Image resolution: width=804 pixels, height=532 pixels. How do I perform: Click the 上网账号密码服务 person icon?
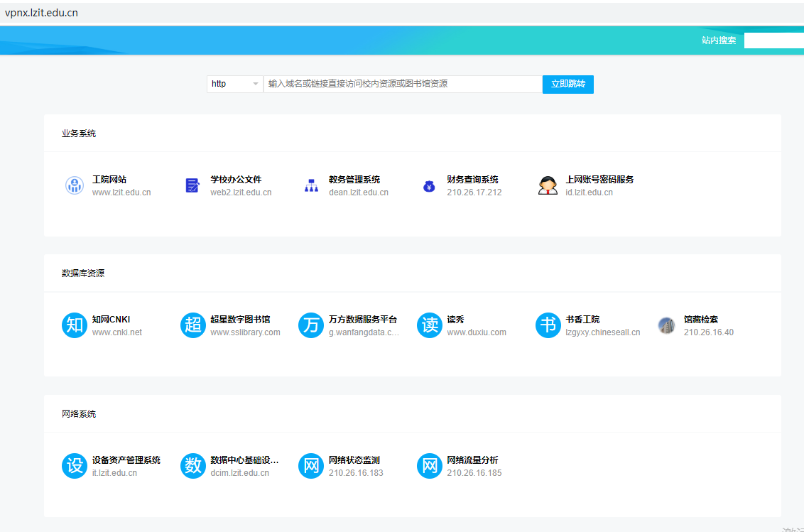pyautogui.click(x=548, y=186)
